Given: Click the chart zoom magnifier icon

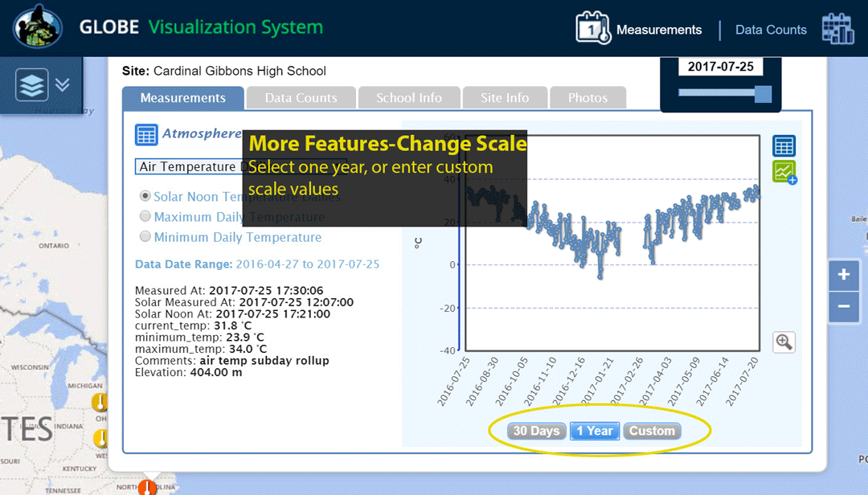Looking at the screenshot, I should [784, 342].
